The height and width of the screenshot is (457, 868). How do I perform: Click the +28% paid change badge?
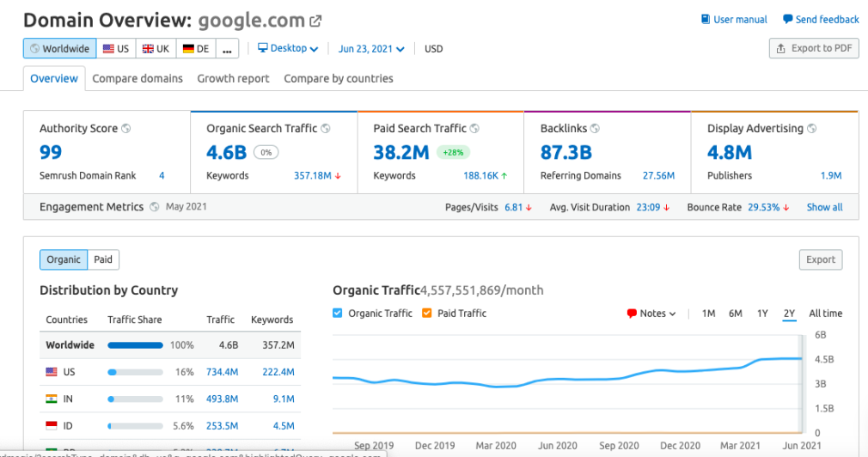(454, 153)
